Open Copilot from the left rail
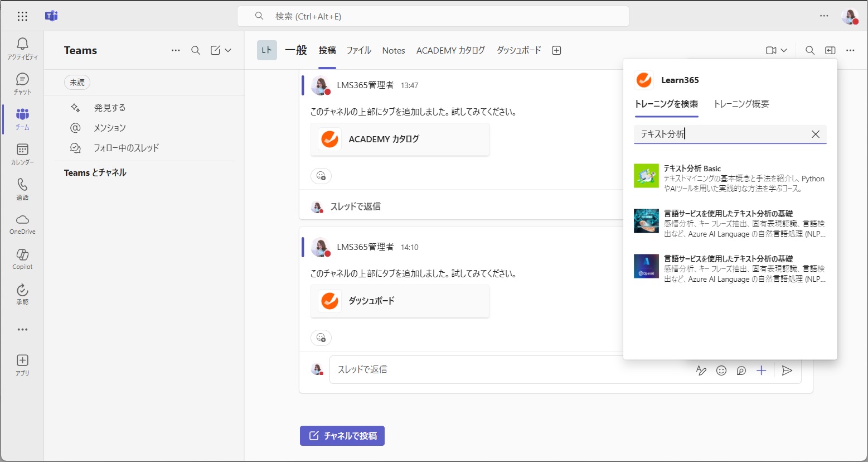868x462 pixels. click(x=22, y=259)
